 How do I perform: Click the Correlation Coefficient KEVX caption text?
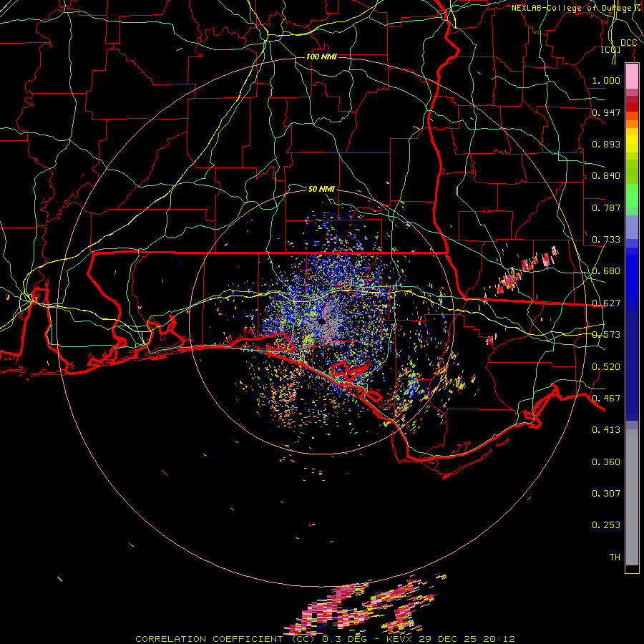pyautogui.click(x=325, y=639)
